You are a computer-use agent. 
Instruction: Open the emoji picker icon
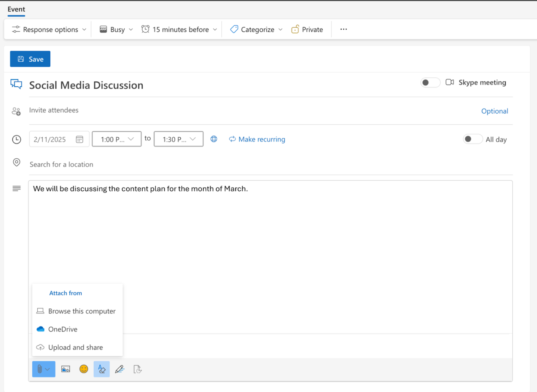point(84,369)
